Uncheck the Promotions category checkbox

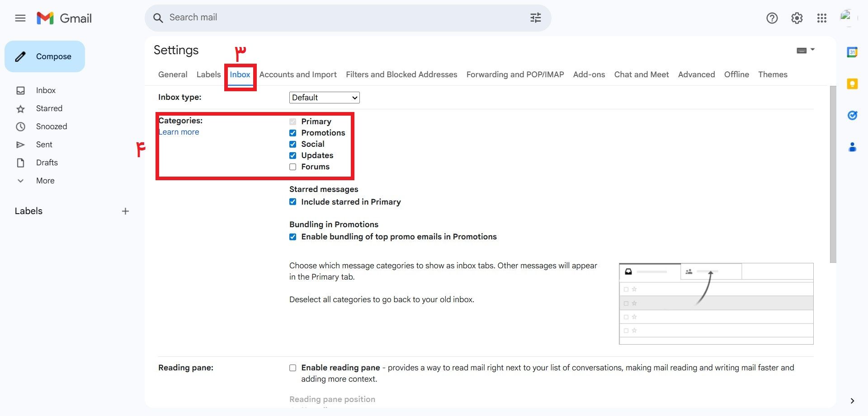[x=293, y=133]
